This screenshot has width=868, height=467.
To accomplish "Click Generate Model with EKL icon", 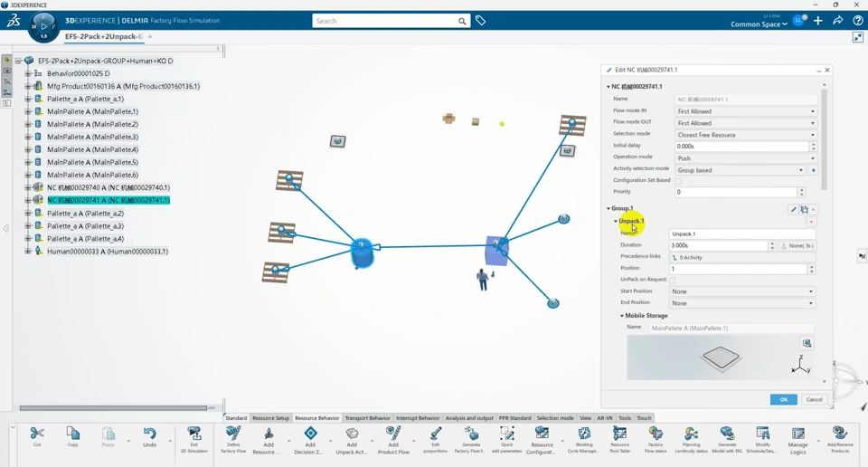I will coord(727,434).
